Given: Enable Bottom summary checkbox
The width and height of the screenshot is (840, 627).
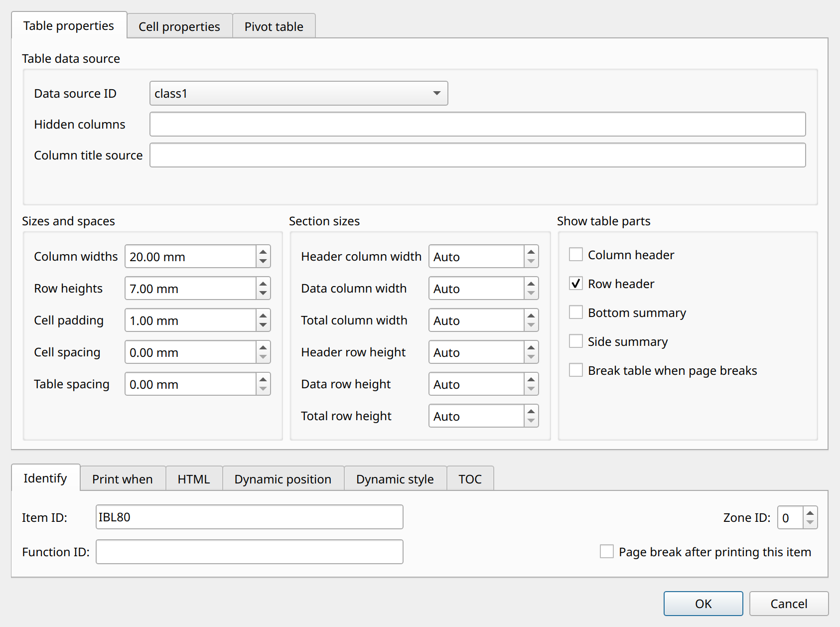Looking at the screenshot, I should [576, 313].
